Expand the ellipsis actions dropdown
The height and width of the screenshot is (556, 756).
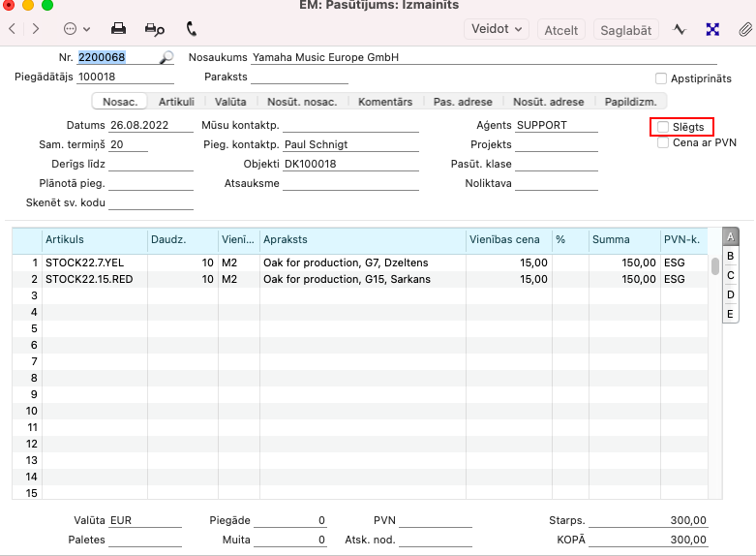pos(76,29)
